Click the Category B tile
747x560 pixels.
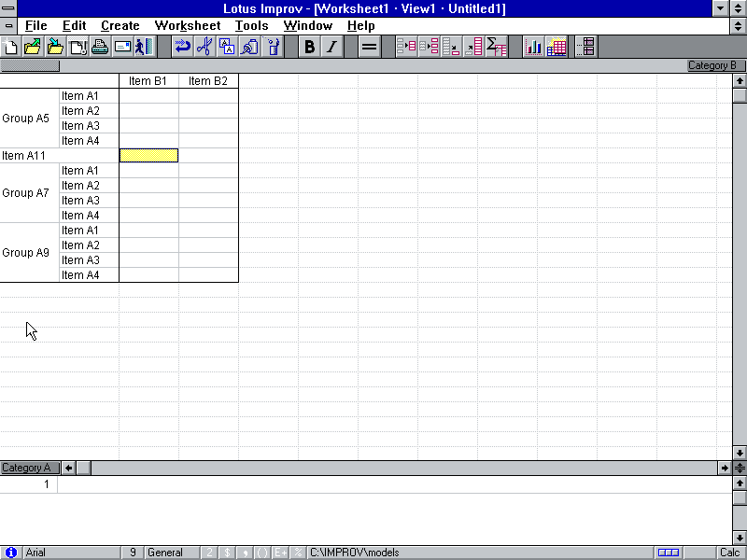(713, 65)
